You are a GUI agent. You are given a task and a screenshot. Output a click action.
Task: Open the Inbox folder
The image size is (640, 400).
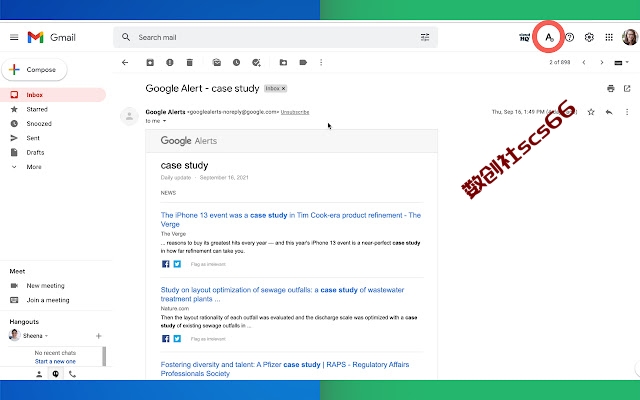click(53, 95)
